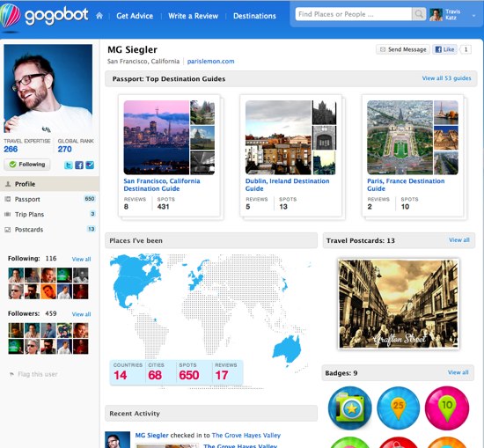Click Reviews count 17
The width and height of the screenshot is (484, 448).
coord(222,375)
